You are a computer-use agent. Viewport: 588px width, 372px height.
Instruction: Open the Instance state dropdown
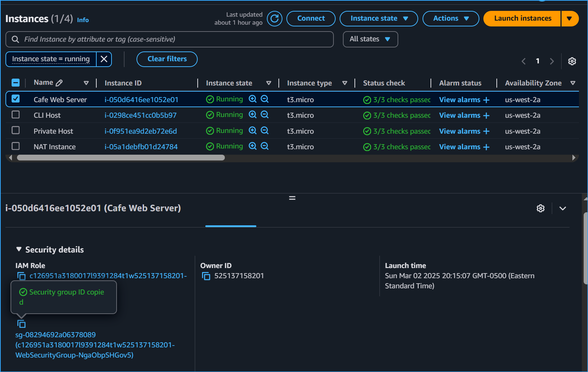click(x=378, y=18)
